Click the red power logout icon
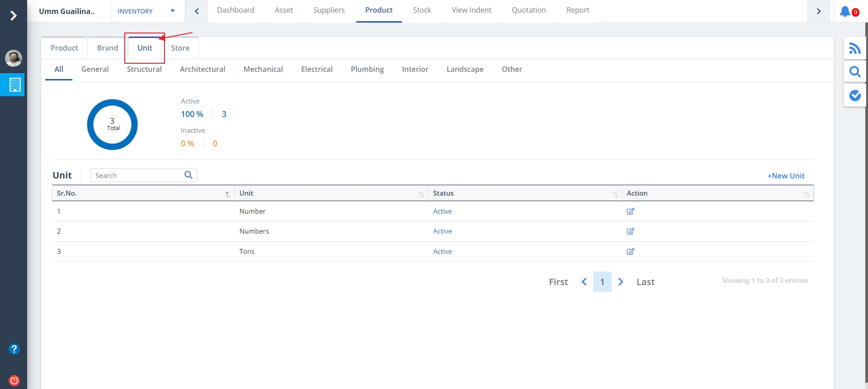This screenshot has height=389, width=868. tap(14, 380)
